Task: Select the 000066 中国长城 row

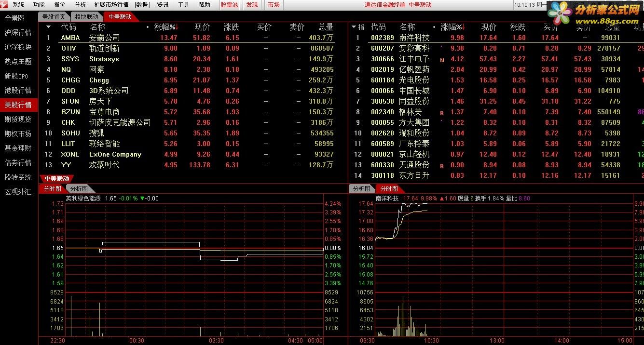Action: point(496,91)
